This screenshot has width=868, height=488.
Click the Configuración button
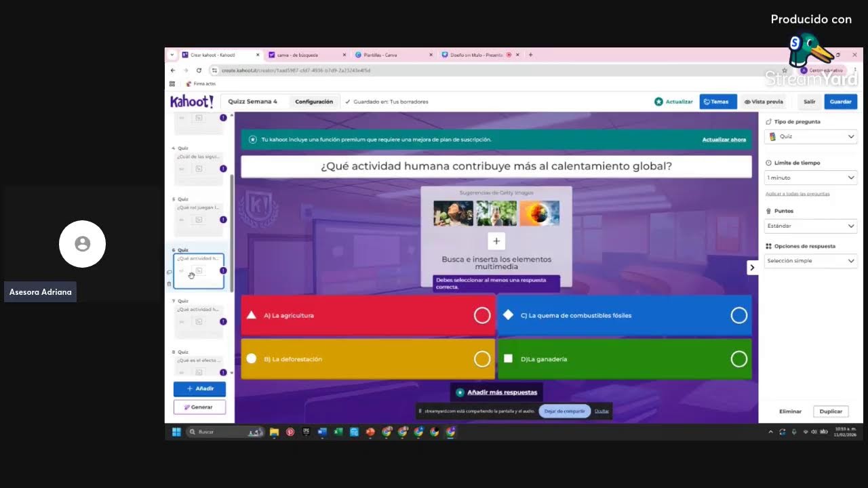coord(314,102)
